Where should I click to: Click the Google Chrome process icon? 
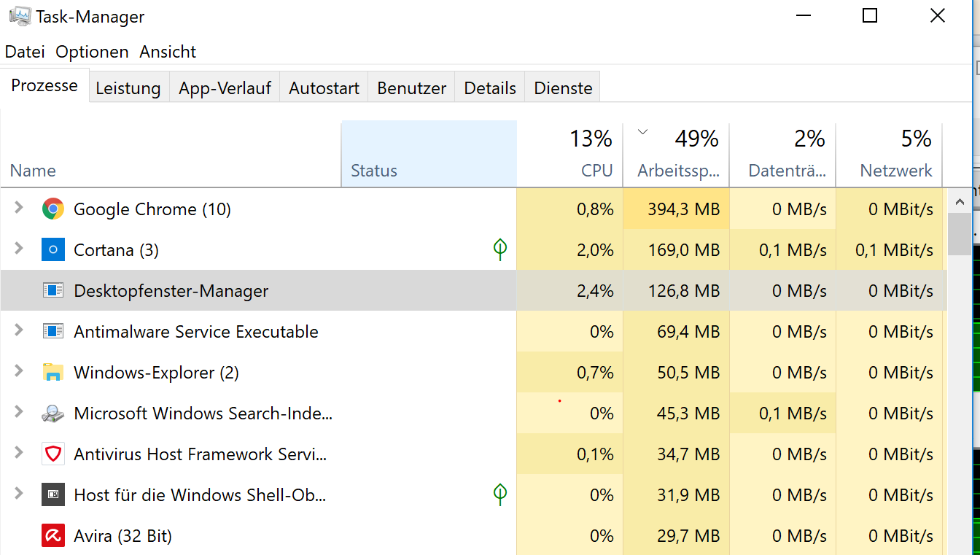[53, 209]
